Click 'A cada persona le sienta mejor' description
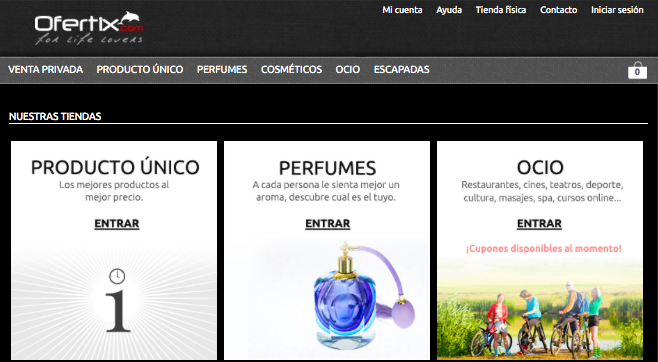This screenshot has height=362, width=658. pyautogui.click(x=326, y=191)
